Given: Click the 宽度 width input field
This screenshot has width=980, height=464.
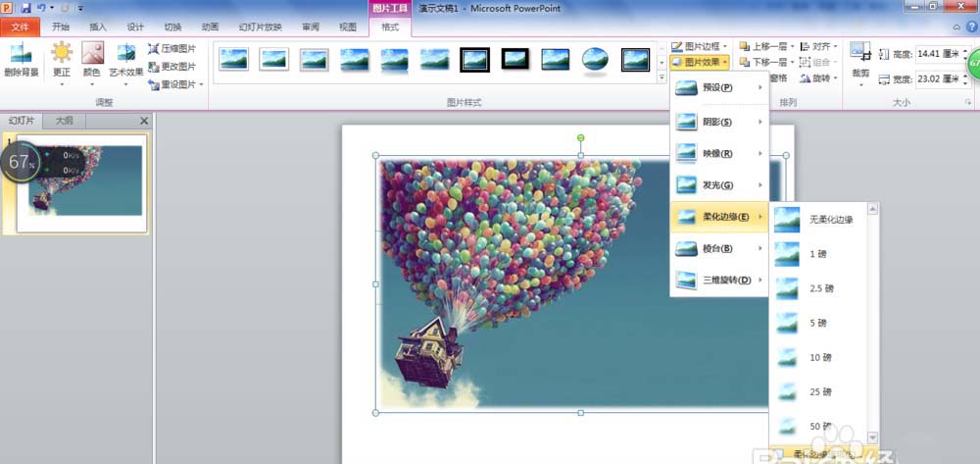Looking at the screenshot, I should coord(939,79).
